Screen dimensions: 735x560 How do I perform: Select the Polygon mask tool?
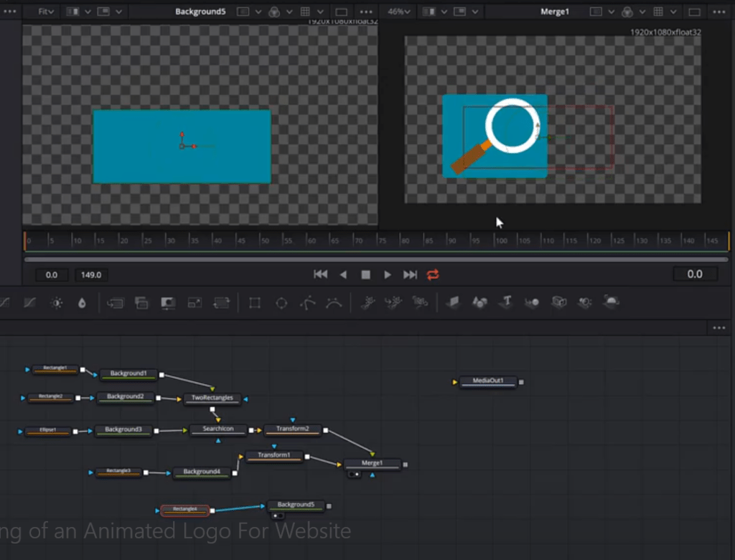[x=308, y=303]
